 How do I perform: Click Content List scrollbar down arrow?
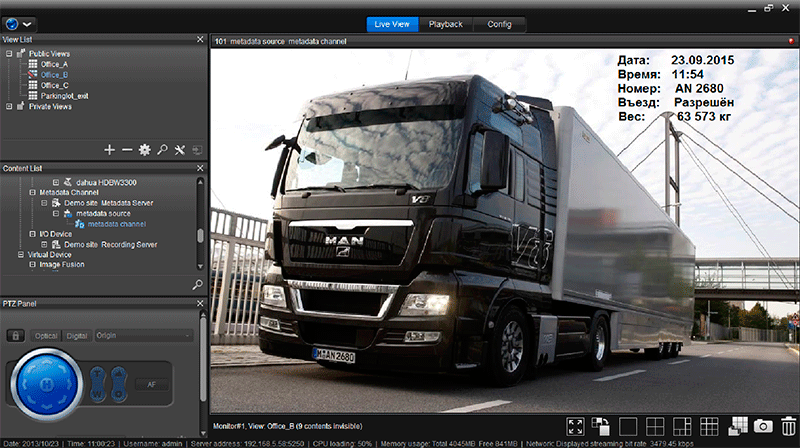coord(200,266)
